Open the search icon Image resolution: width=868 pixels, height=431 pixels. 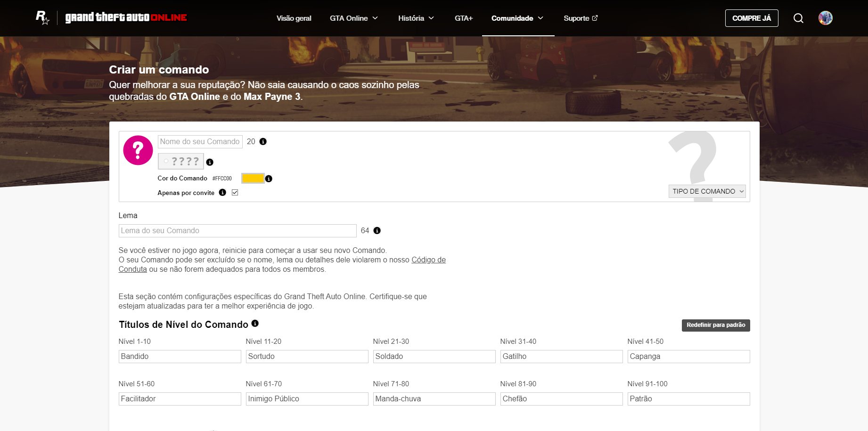[x=798, y=18]
